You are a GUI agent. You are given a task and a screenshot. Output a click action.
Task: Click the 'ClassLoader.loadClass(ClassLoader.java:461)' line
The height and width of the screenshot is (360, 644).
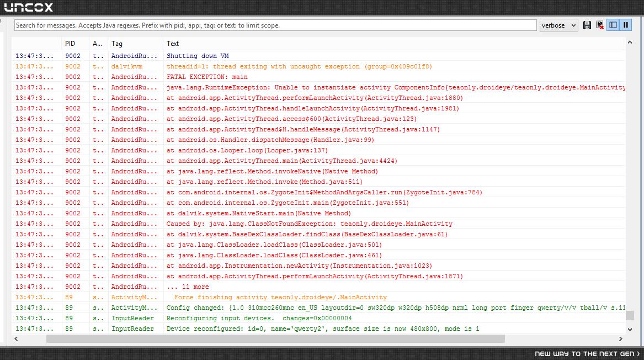(318, 255)
